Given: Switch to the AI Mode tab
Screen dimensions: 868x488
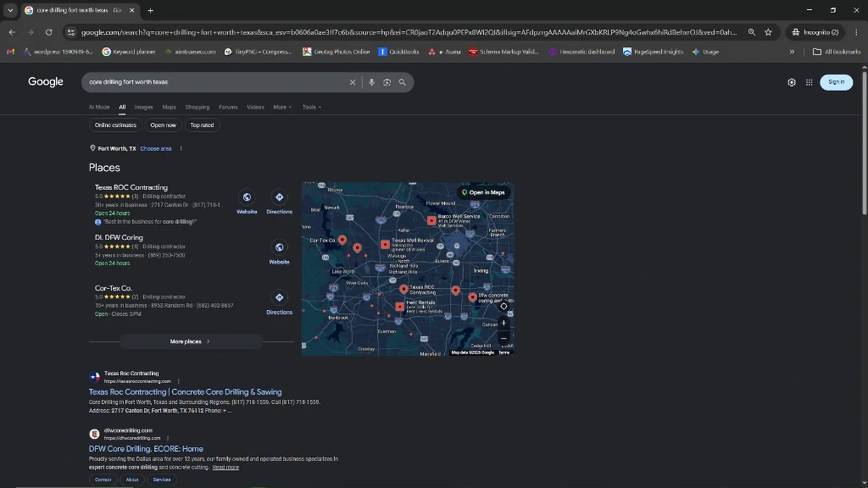Looking at the screenshot, I should (x=99, y=107).
